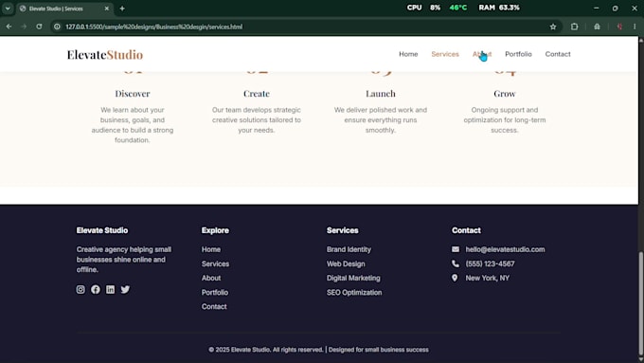This screenshot has height=363, width=644.
Task: Go to Home in the top navigation
Action: 408,54
